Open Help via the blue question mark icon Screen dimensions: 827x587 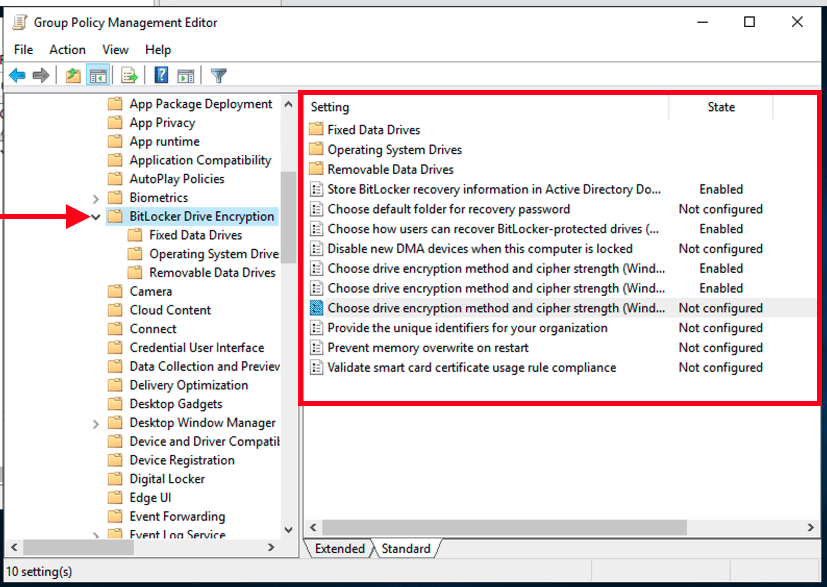[161, 76]
